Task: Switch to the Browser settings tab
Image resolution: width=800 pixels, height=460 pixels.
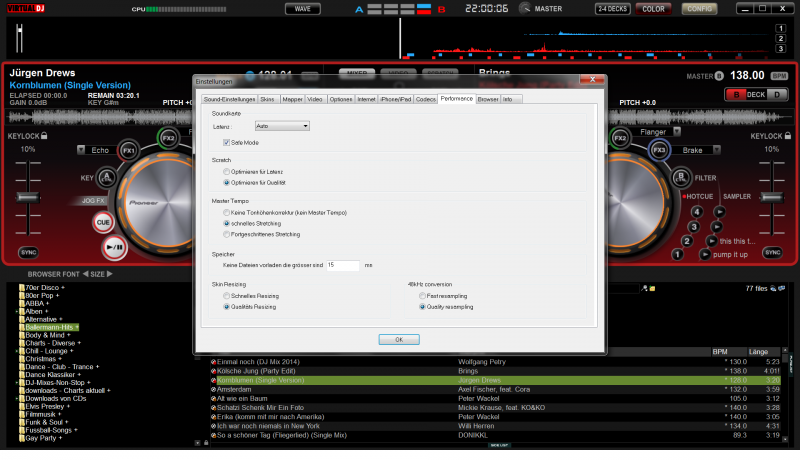Action: tap(488, 99)
